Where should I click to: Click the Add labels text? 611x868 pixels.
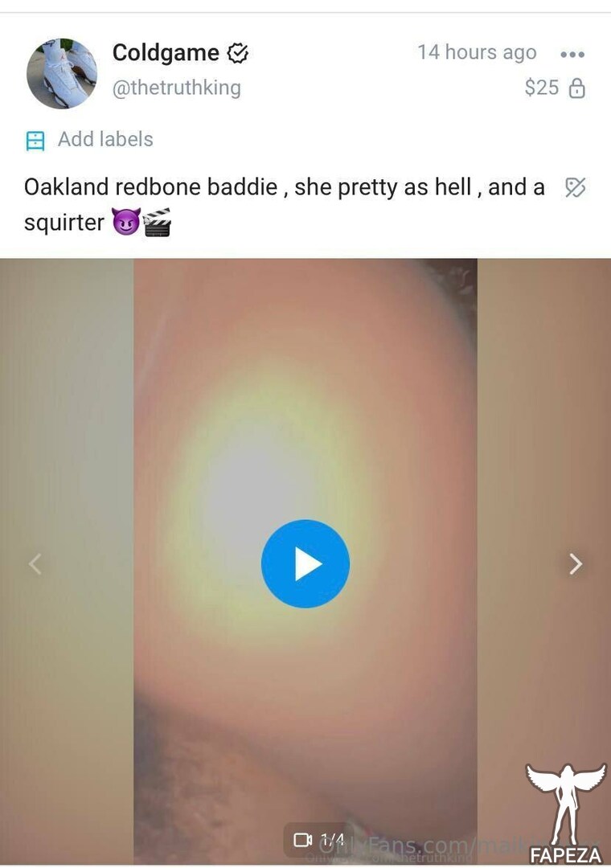pyautogui.click(x=105, y=139)
